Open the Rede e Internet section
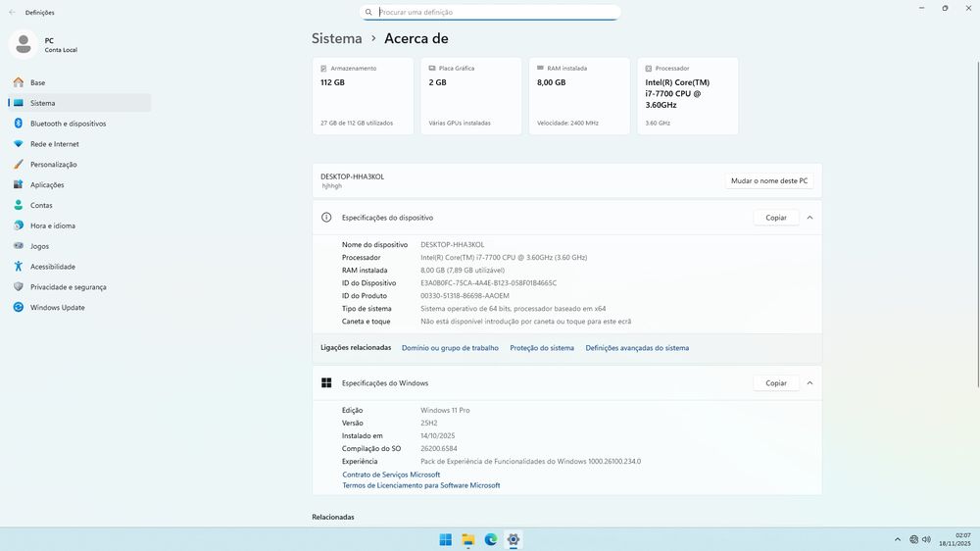The width and height of the screenshot is (980, 551). click(79, 144)
